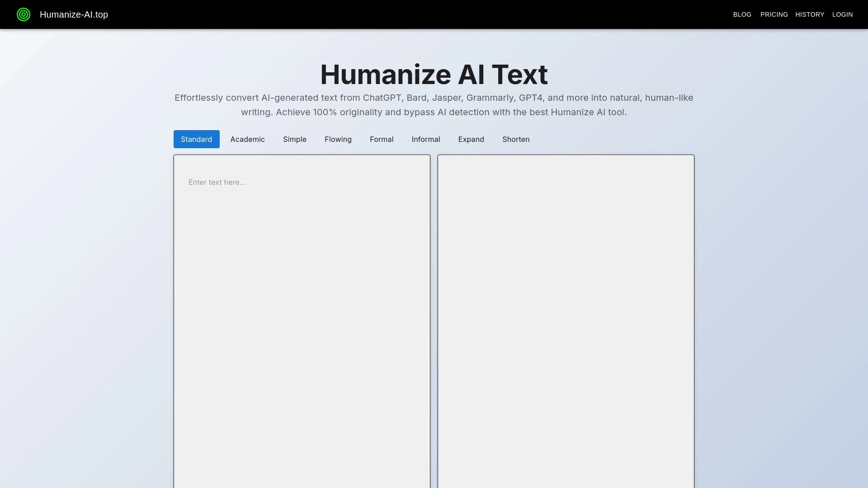Click the HISTORY navigation link
868x488 pixels.
810,14
